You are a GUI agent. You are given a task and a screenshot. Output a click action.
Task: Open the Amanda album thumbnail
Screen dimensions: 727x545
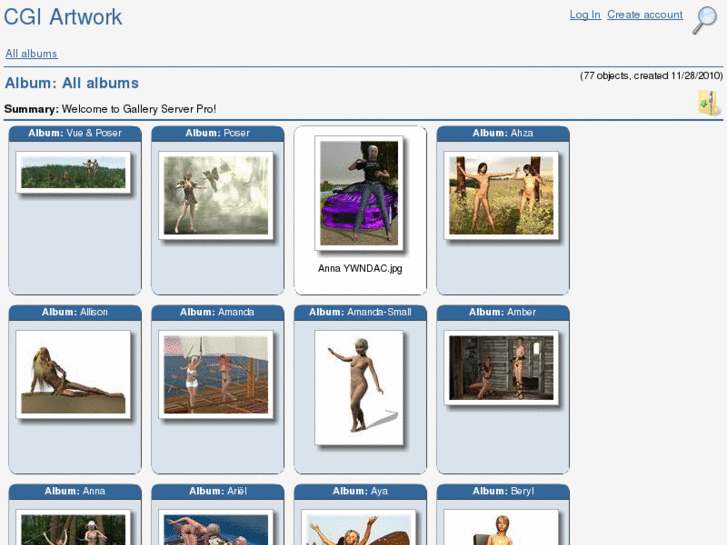coord(216,374)
